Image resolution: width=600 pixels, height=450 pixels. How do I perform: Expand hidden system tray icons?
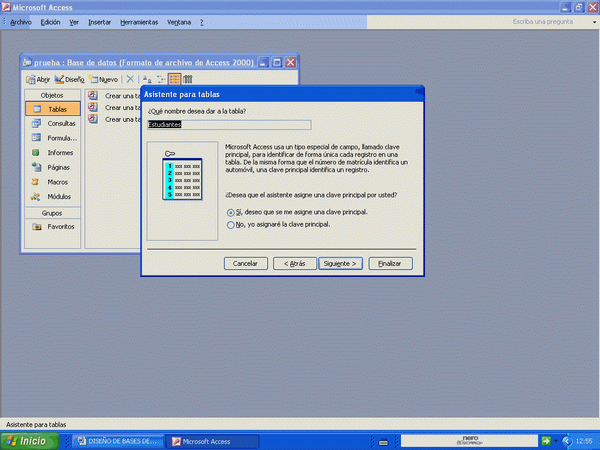coord(566,441)
